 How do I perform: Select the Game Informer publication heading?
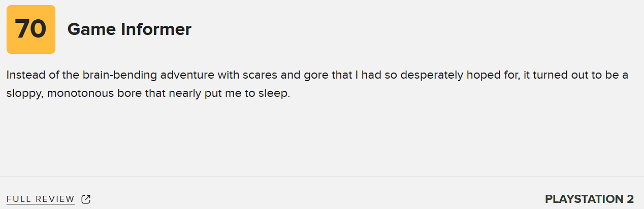tap(129, 29)
